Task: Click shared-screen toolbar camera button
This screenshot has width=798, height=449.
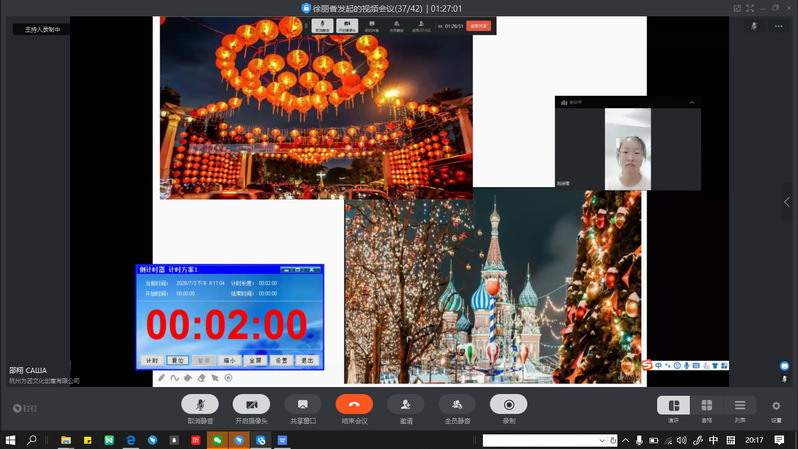Action: [347, 26]
